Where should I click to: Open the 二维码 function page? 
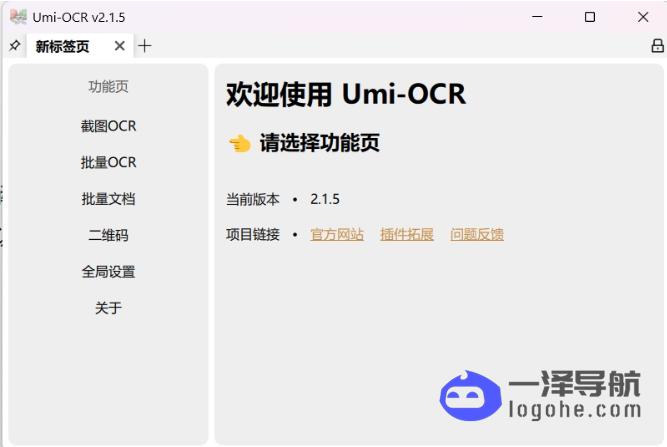(x=108, y=235)
